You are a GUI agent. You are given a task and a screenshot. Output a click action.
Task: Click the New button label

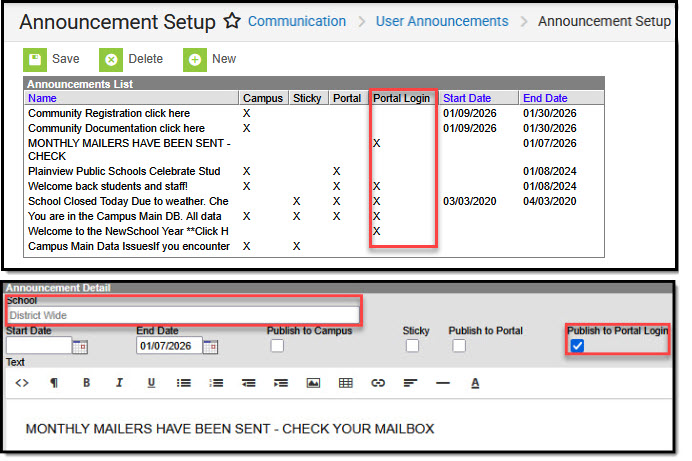pyautogui.click(x=224, y=59)
